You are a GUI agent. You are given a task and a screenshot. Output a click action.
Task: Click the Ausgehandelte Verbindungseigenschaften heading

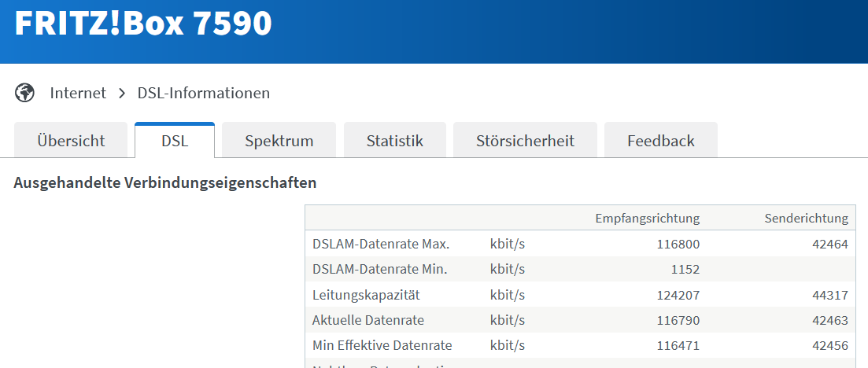165,183
